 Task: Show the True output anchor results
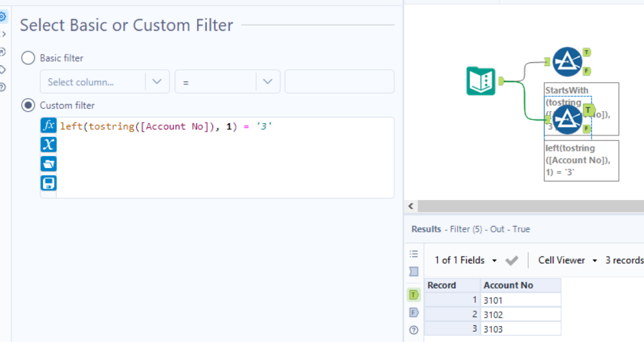point(414,295)
